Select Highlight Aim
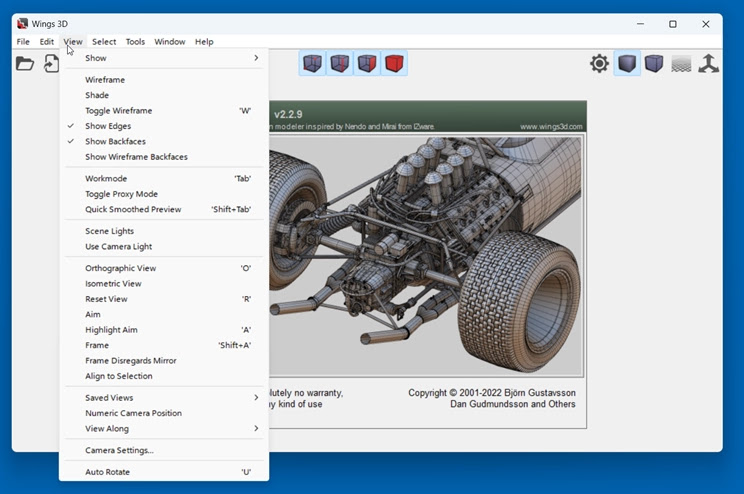The image size is (744, 494). [164, 330]
